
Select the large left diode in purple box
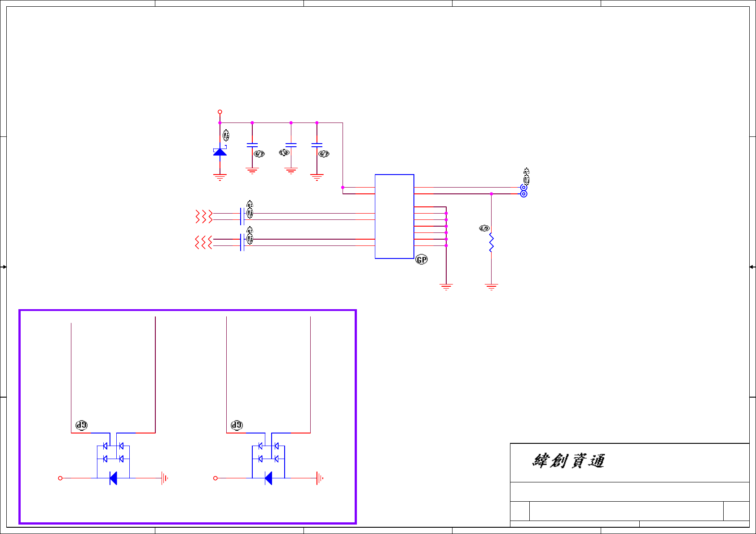113,478
